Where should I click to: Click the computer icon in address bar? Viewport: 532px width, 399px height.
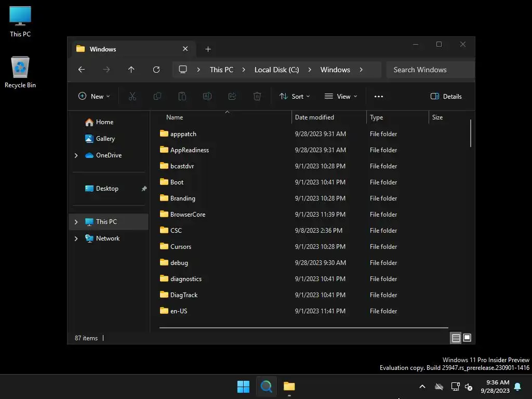tap(183, 70)
